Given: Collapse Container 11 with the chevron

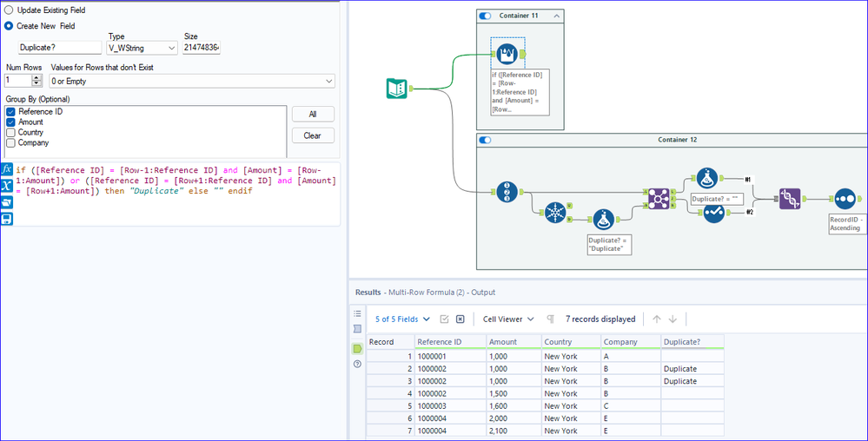Looking at the screenshot, I should coord(556,16).
